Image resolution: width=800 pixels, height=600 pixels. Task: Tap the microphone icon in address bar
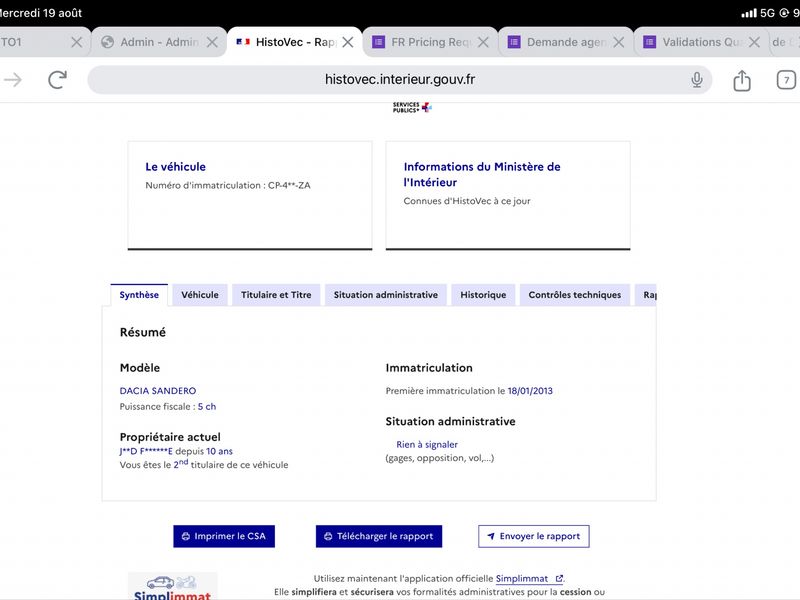click(696, 80)
